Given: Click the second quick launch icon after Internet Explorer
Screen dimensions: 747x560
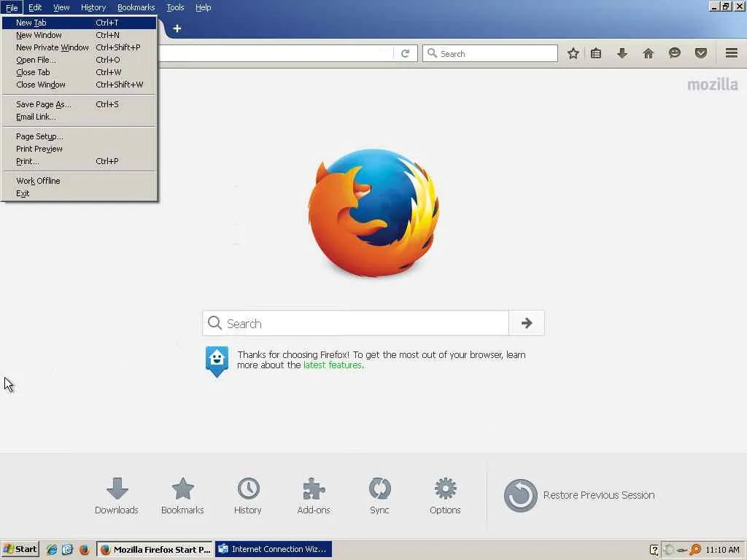Looking at the screenshot, I should click(68, 550).
